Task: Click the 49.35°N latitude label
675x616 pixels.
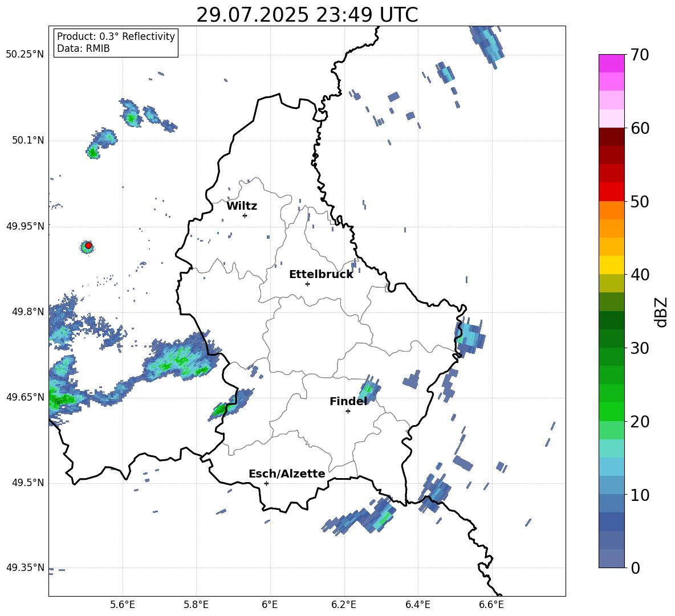Action: 25,568
